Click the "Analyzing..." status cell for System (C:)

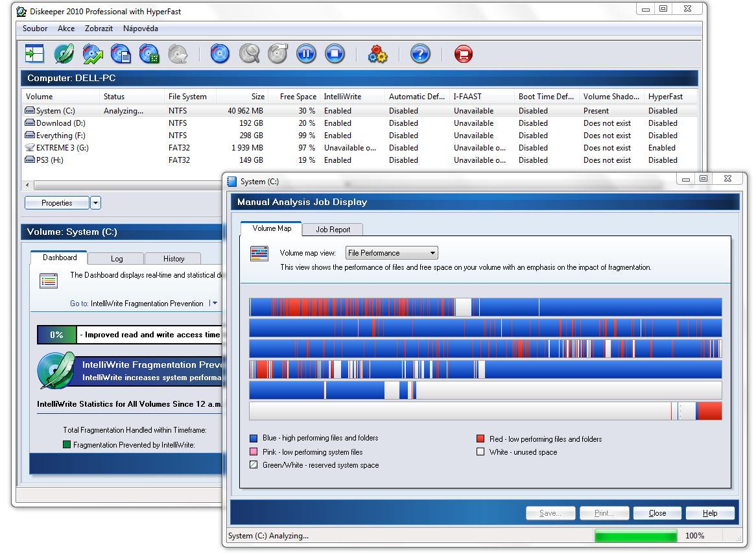[123, 111]
